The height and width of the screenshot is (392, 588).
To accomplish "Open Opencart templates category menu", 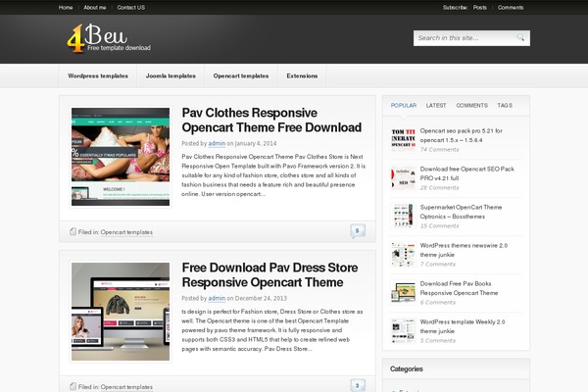I will coord(241,75).
